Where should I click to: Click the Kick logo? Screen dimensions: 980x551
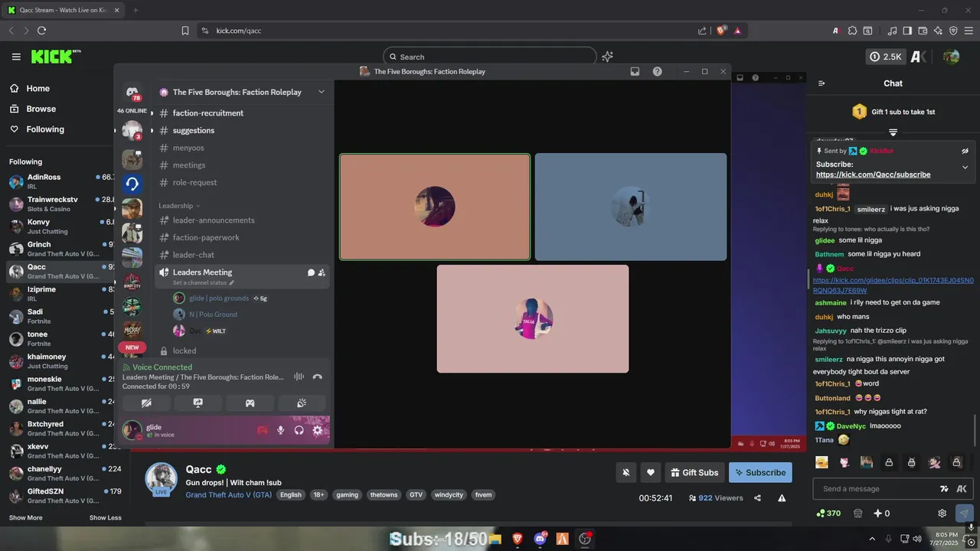[x=55, y=57]
